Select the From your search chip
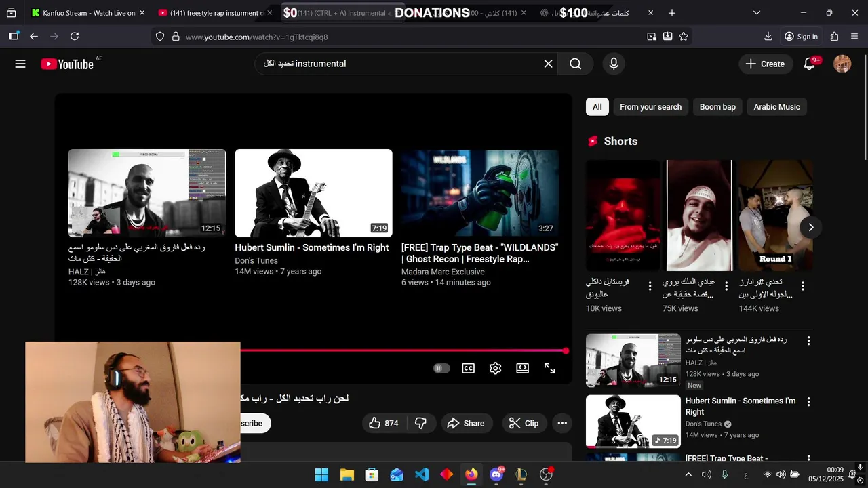This screenshot has width=868, height=488. pos(650,107)
